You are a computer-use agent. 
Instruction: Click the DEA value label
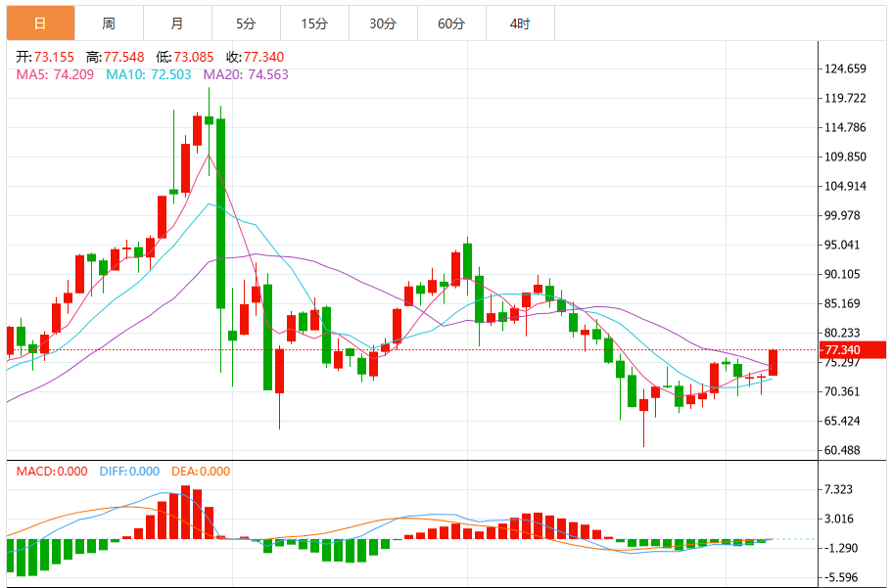(201, 472)
